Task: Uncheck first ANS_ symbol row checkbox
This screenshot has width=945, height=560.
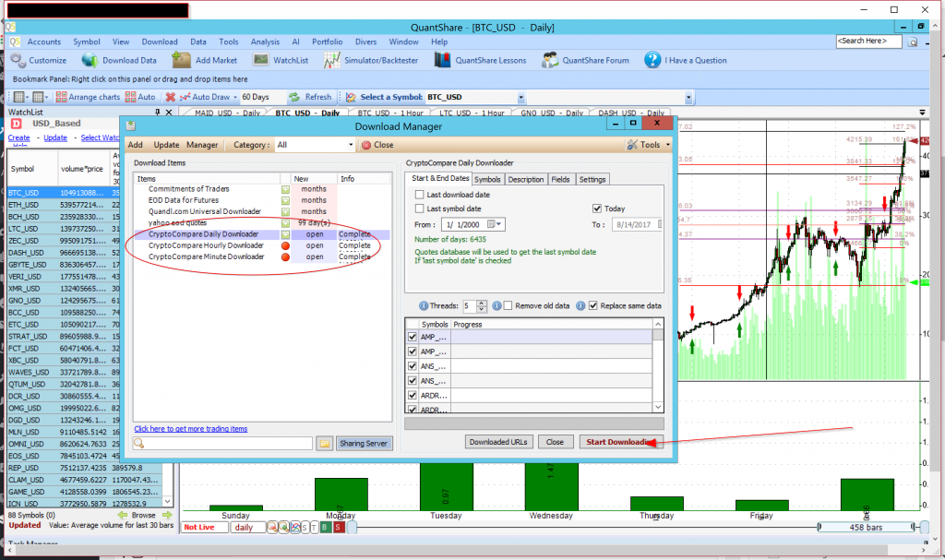Action: [413, 366]
